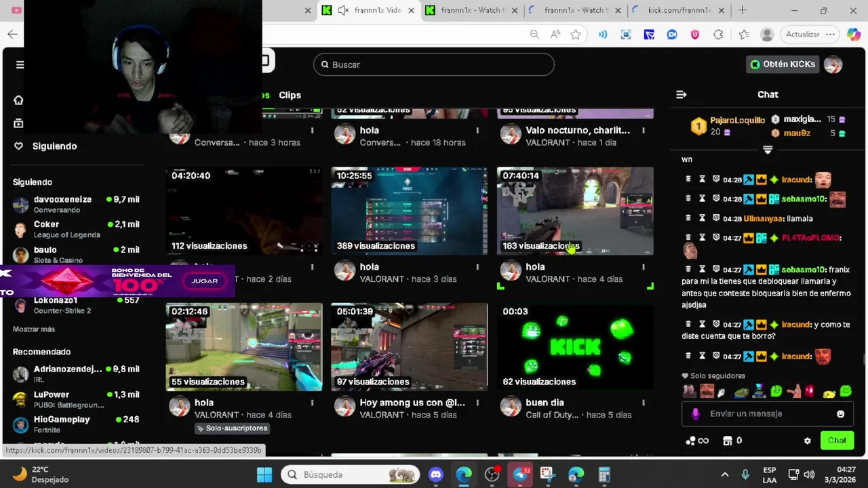Open the Coker channel in sidebar
The image size is (868, 488).
coord(76,229)
